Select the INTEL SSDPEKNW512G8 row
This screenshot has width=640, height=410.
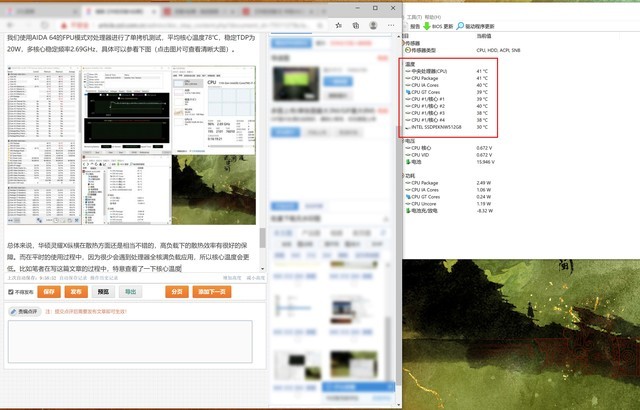(x=447, y=127)
